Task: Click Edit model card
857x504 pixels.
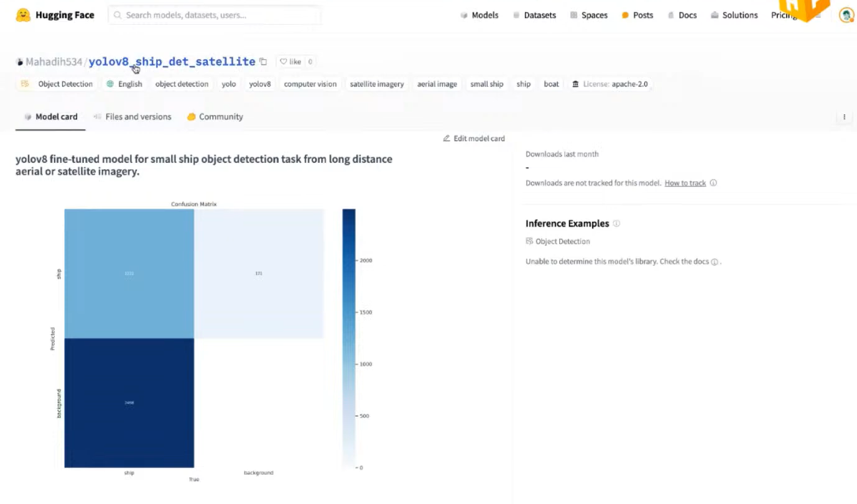Action: pyautogui.click(x=474, y=139)
